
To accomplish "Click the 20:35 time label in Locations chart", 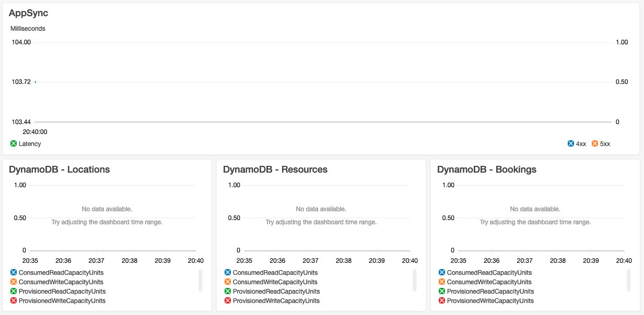I will click(x=30, y=261).
